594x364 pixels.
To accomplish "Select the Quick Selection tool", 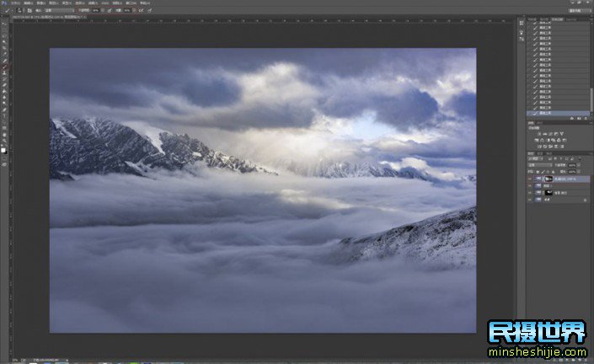I will pos(5,41).
